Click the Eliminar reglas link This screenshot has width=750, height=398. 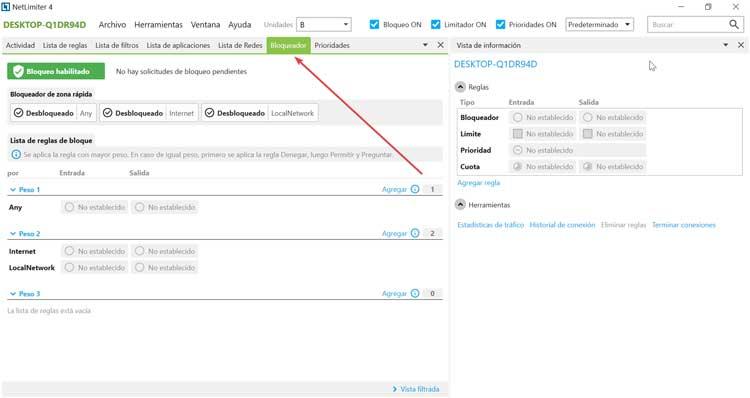pos(623,225)
